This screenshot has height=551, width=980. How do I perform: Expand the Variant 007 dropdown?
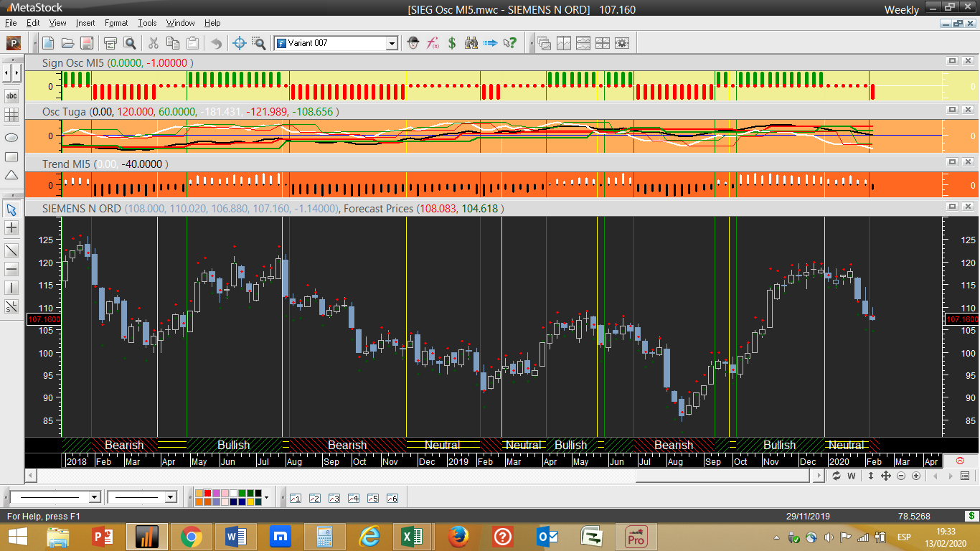[392, 44]
